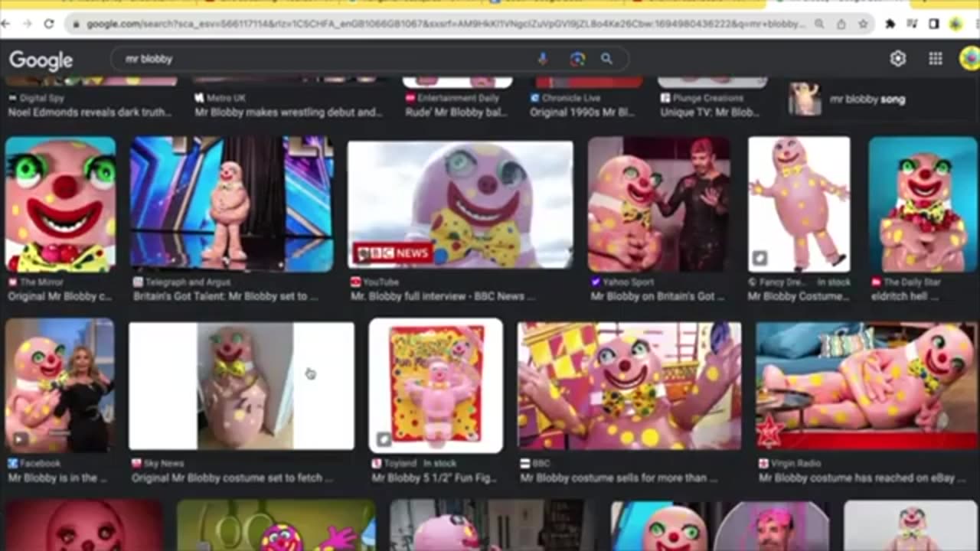Click 'Noel Edmonds reveals dark truth' link
Screen dimensions: 980x551
coord(89,112)
